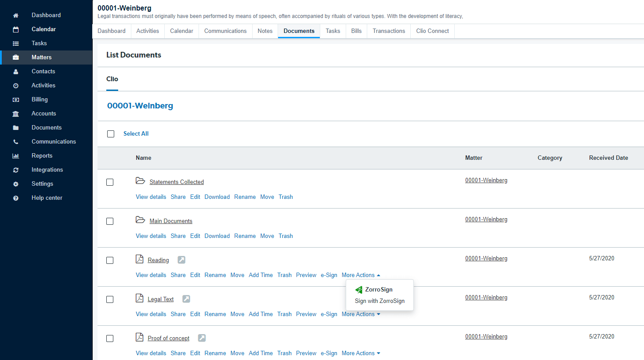This screenshot has width=644, height=360.
Task: Open the Clio Connect tab
Action: click(433, 31)
